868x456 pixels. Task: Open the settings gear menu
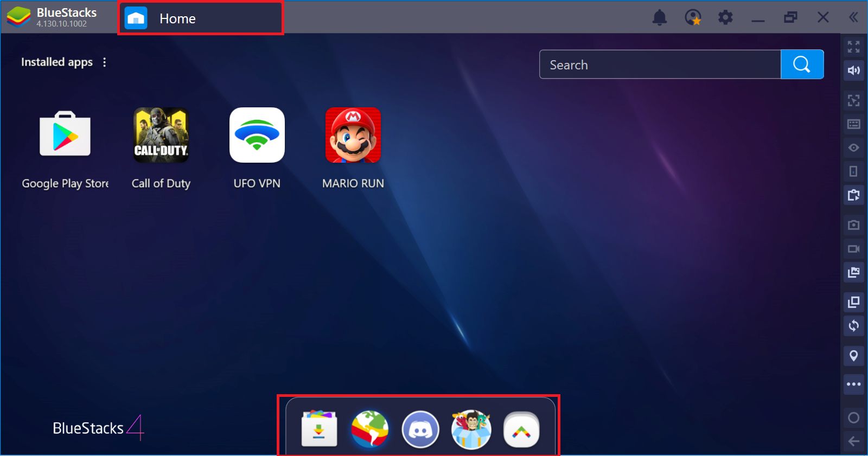(x=725, y=18)
